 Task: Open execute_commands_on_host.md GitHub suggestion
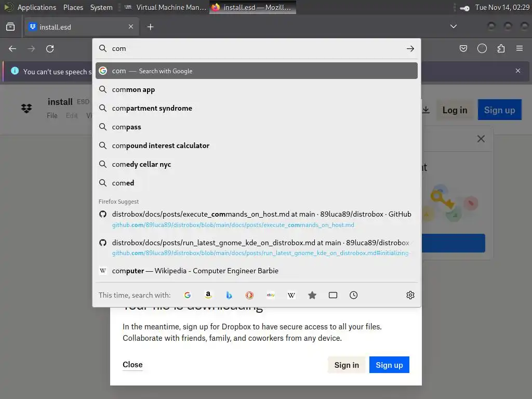coord(257,219)
